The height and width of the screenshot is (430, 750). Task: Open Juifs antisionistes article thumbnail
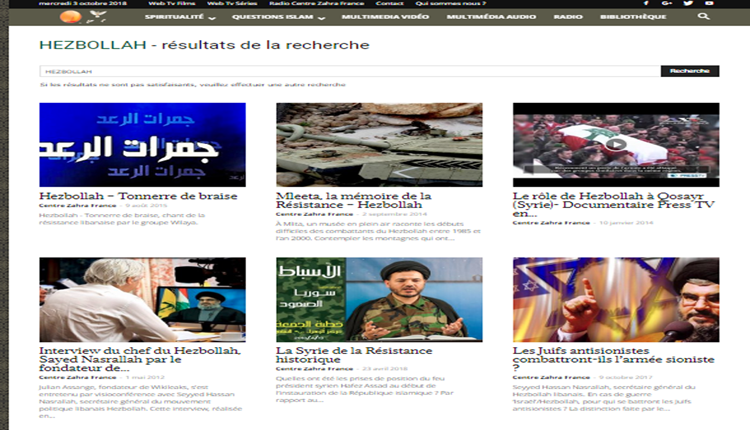(616, 299)
